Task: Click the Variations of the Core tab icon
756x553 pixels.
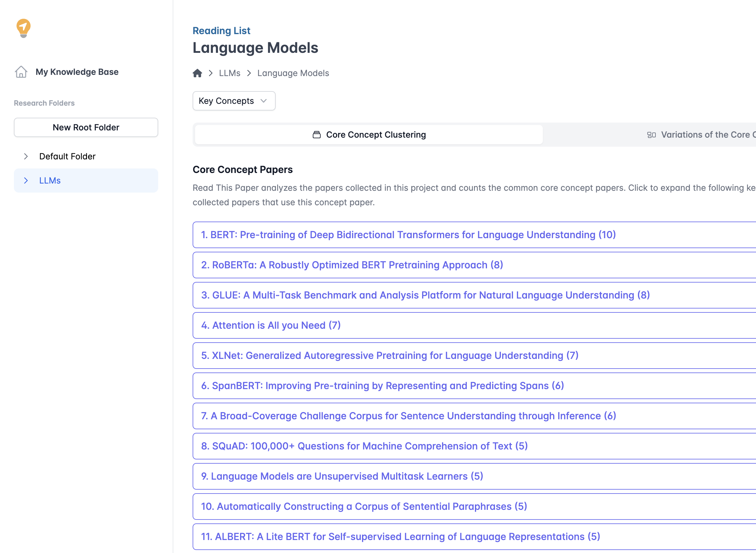Action: (x=651, y=135)
